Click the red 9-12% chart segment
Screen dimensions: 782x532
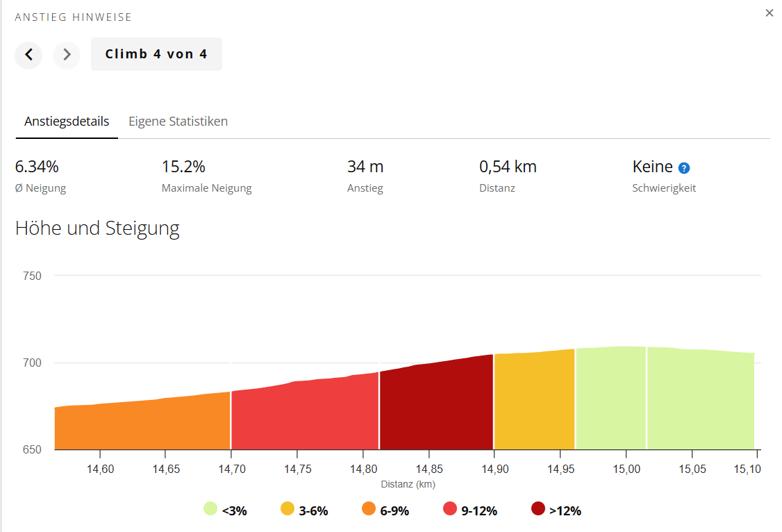(304, 417)
